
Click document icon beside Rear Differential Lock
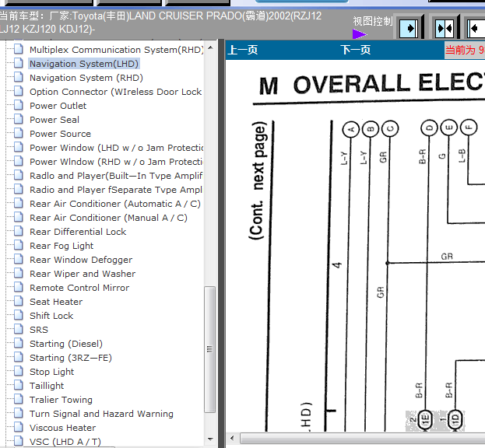19,231
